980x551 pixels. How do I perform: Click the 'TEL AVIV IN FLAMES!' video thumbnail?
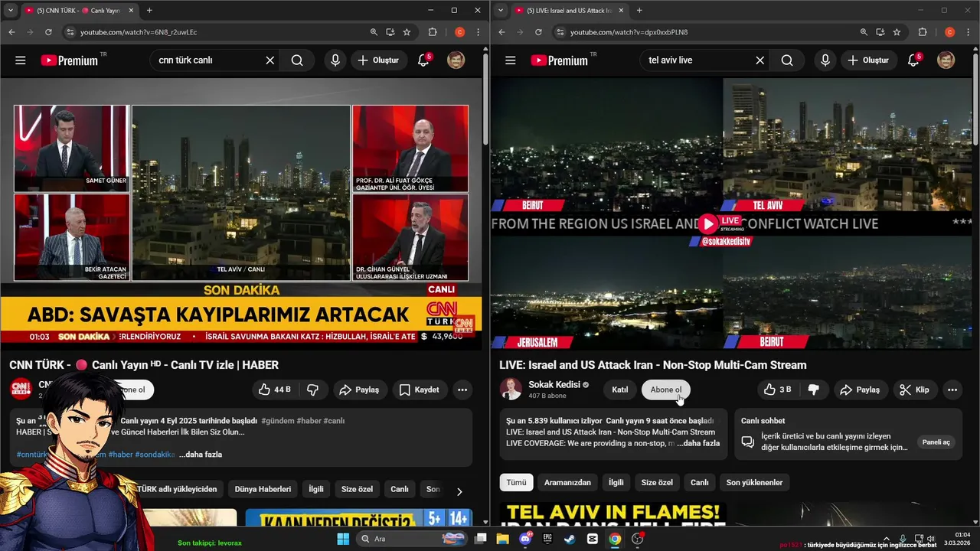click(x=612, y=514)
